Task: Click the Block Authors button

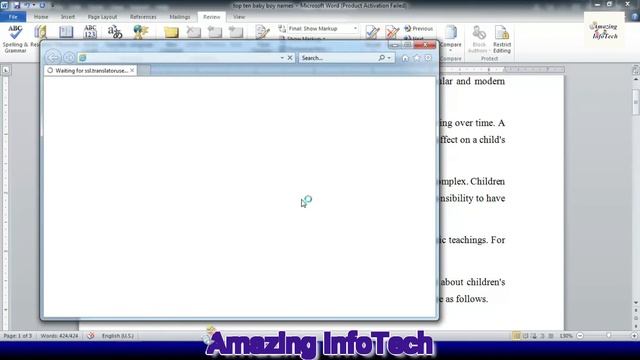Action: (478, 39)
